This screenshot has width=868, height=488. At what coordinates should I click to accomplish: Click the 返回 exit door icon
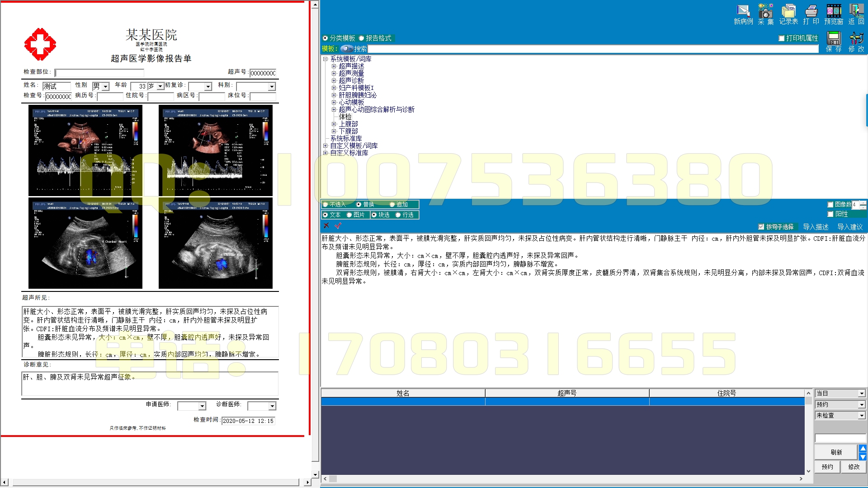point(856,11)
